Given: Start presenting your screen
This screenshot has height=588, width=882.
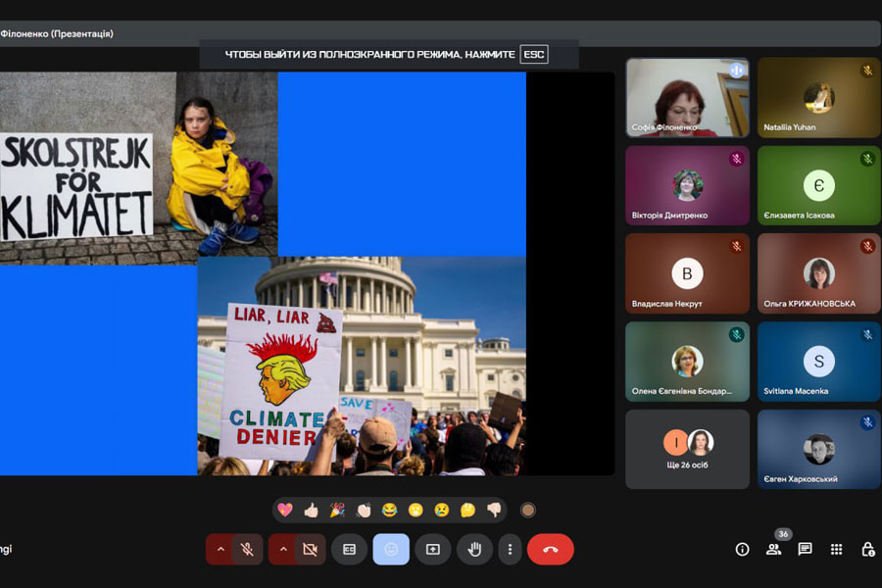Looking at the screenshot, I should click(432, 549).
